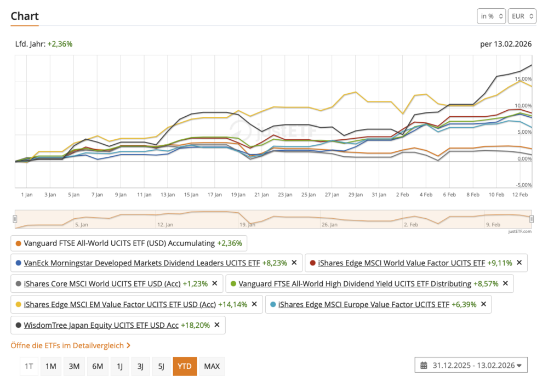The width and height of the screenshot is (548, 392).
Task: Click yellow dot of iShares EM Value Factor
Action: pyautogui.click(x=18, y=305)
